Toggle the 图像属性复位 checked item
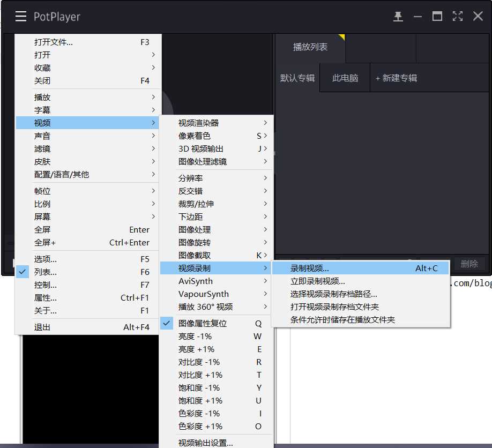This screenshot has width=492, height=448. point(216,324)
